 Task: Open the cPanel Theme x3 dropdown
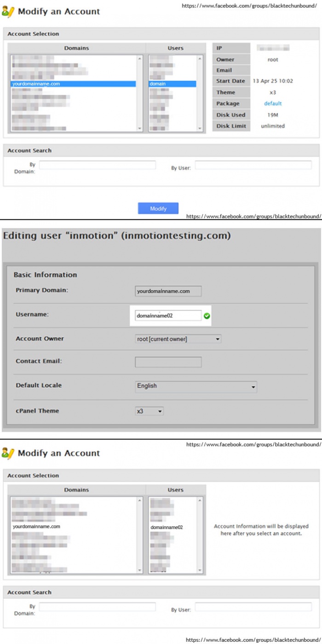pyautogui.click(x=149, y=411)
